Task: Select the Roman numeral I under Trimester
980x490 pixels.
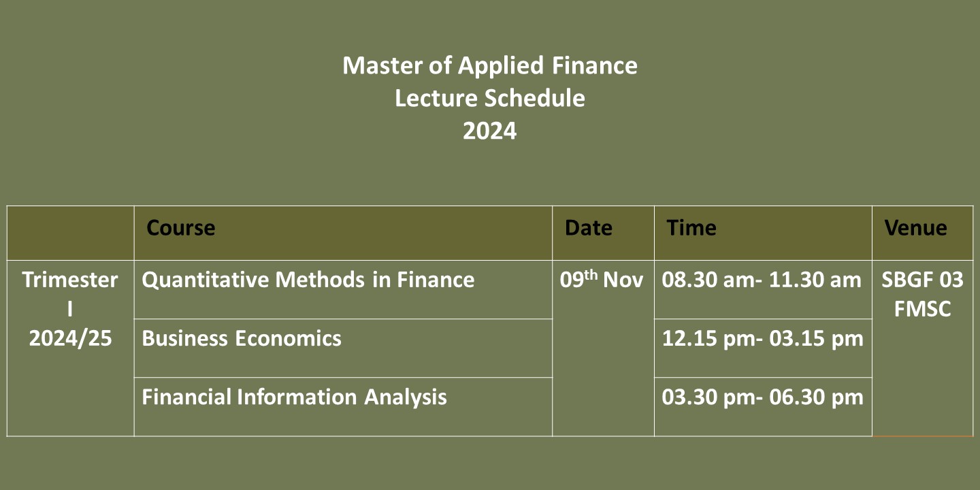Action: click(70, 309)
